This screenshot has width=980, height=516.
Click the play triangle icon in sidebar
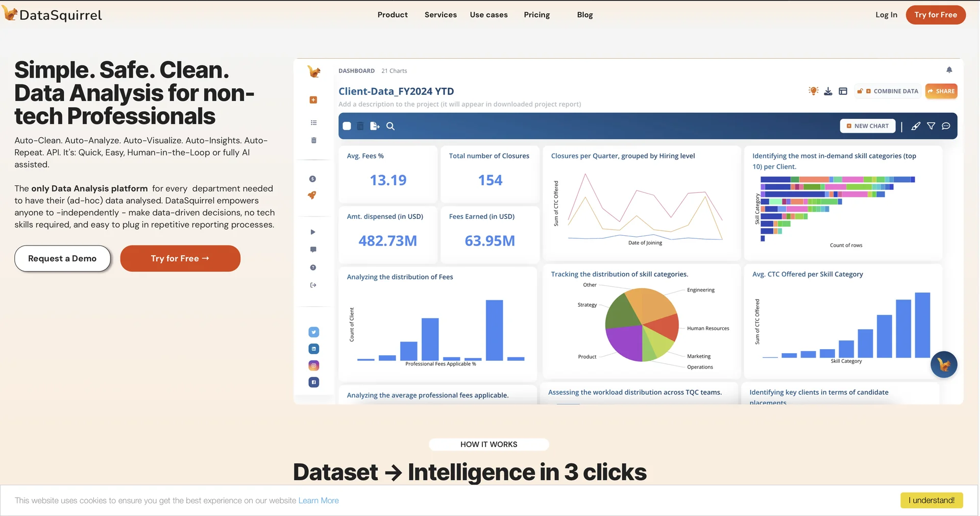click(313, 232)
